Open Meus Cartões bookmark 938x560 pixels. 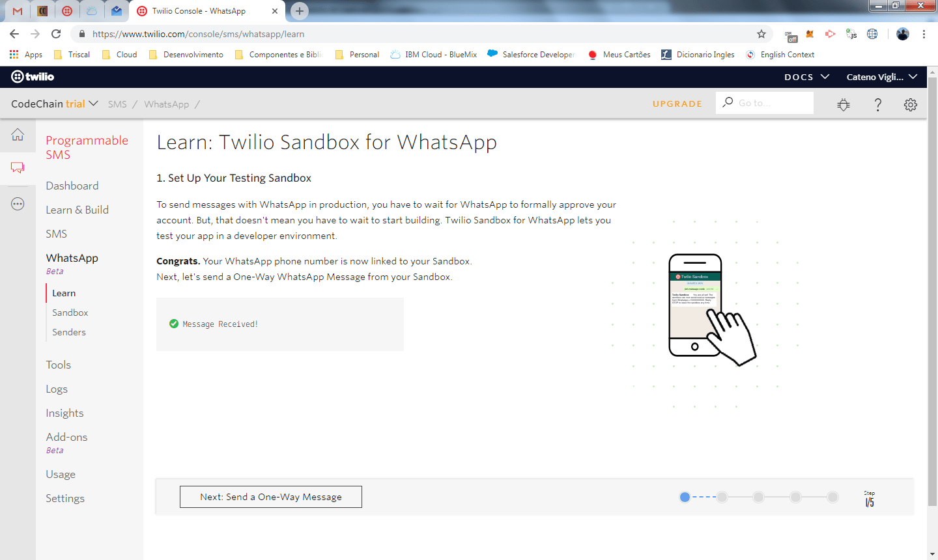[619, 55]
